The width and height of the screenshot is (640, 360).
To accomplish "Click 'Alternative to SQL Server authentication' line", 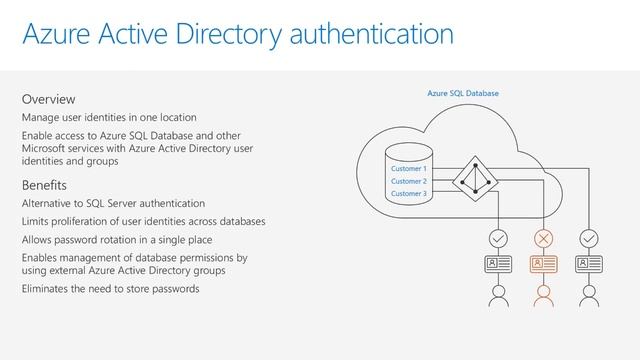I will pos(113,203).
